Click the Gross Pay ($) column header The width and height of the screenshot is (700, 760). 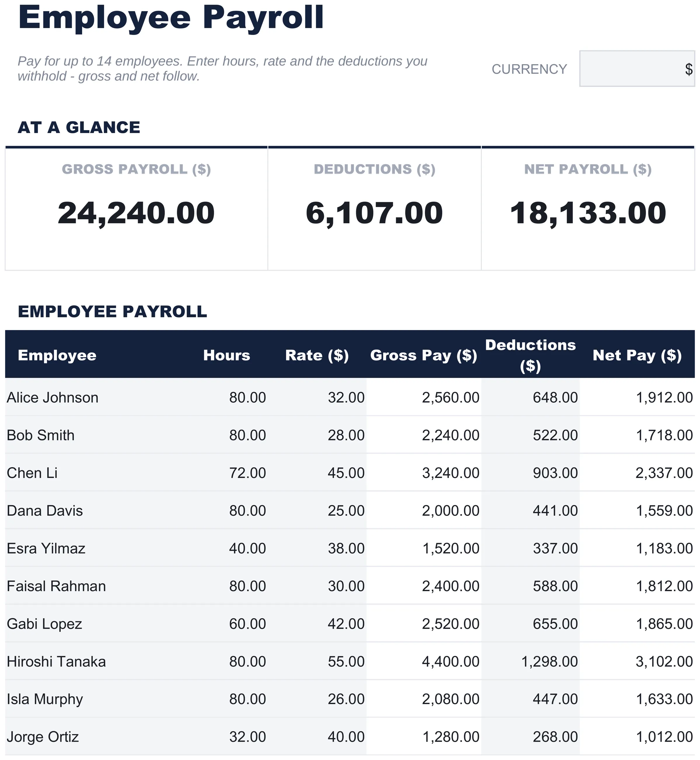[x=423, y=355]
